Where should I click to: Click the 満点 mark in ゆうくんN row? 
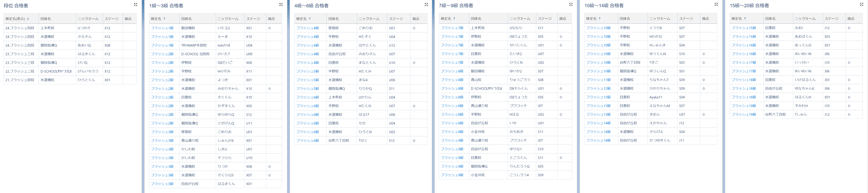(x=704, y=54)
